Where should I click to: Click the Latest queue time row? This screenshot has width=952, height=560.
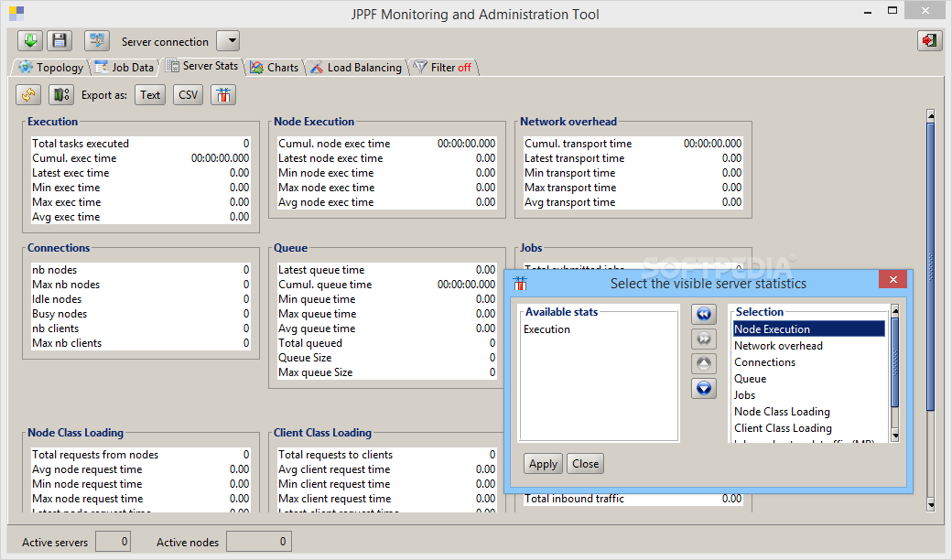(386, 269)
